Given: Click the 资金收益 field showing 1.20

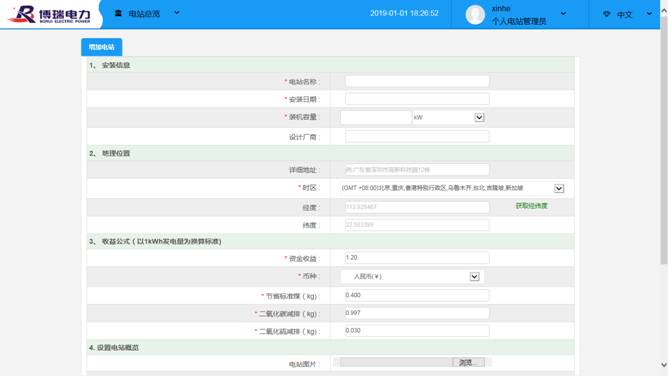Looking at the screenshot, I should [417, 258].
